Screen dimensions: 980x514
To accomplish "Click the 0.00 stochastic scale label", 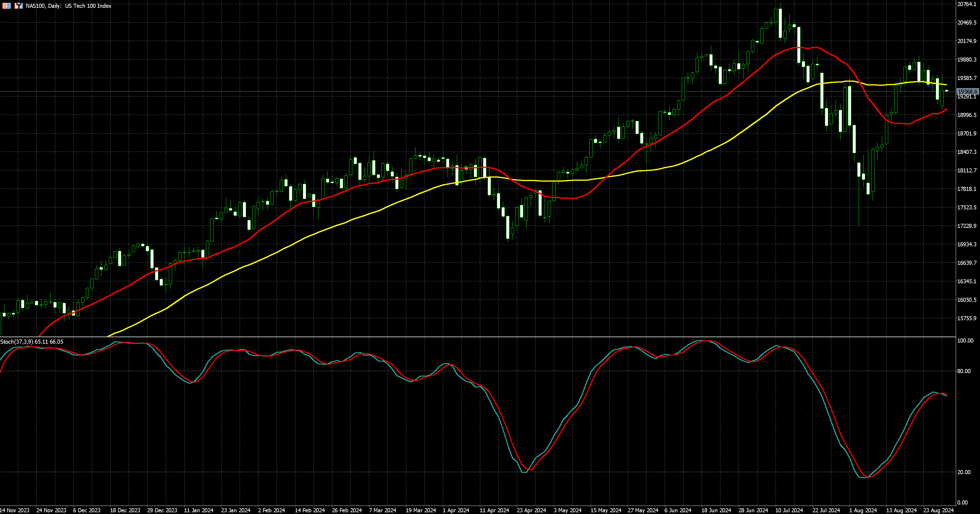I will coord(962,502).
